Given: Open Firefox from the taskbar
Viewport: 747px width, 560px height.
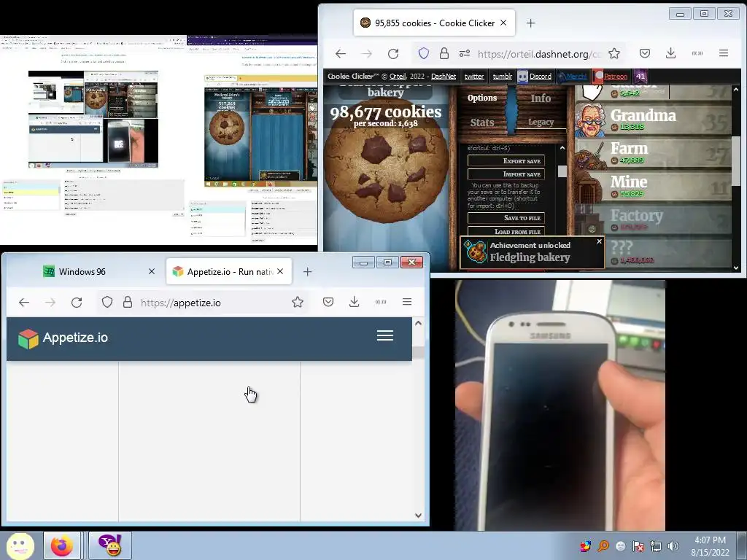Looking at the screenshot, I should point(62,545).
